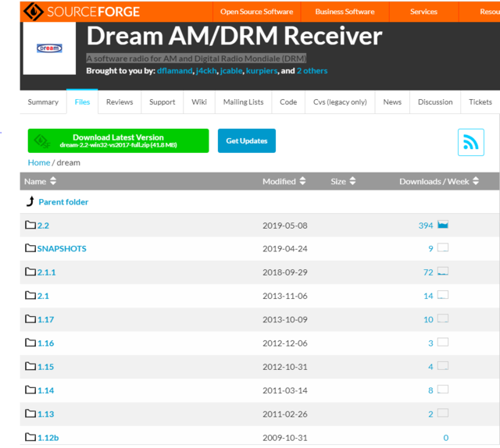Click the highlighted project description text
Image resolution: width=500 pixels, height=448 pixels.
tap(196, 59)
